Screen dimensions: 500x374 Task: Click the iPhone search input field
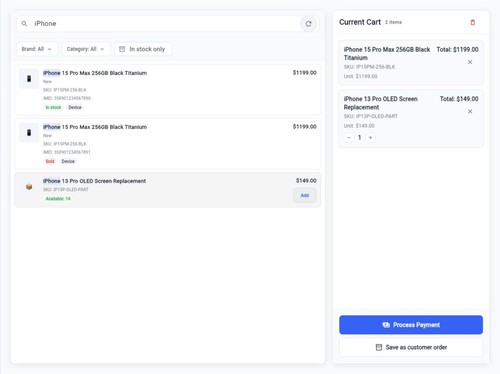click(x=167, y=24)
